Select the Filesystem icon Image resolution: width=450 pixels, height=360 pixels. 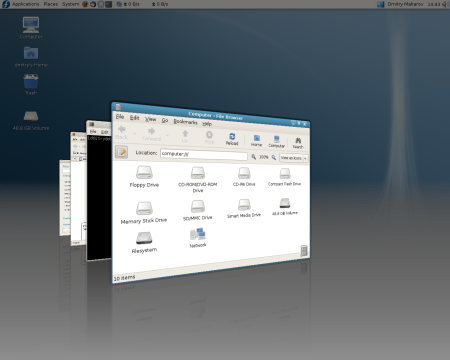coord(144,242)
